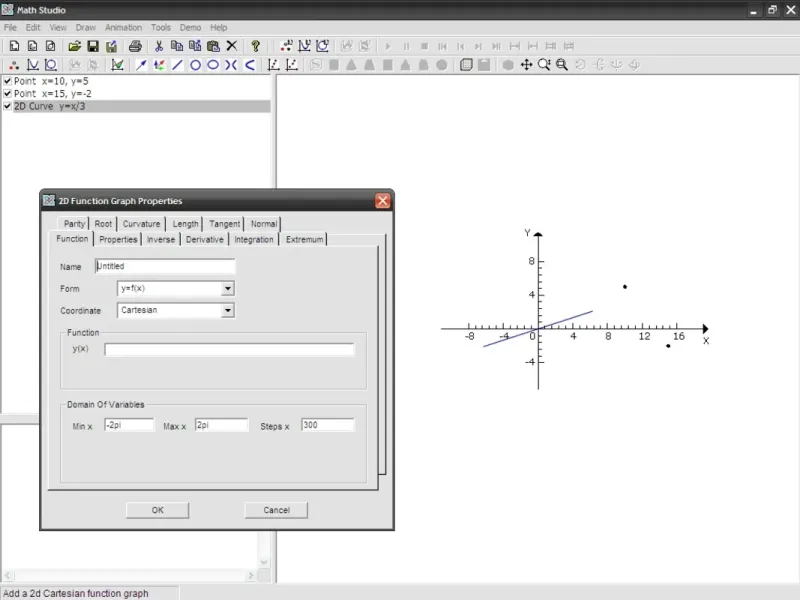Image resolution: width=800 pixels, height=600 pixels.
Task: Toggle the 2D Curve y=x/3 checkbox
Action: 8,106
